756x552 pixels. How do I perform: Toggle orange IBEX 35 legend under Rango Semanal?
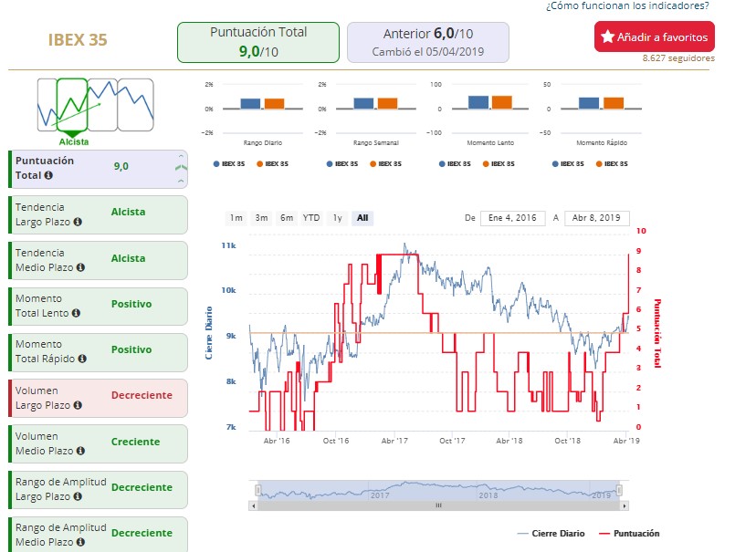(x=385, y=163)
